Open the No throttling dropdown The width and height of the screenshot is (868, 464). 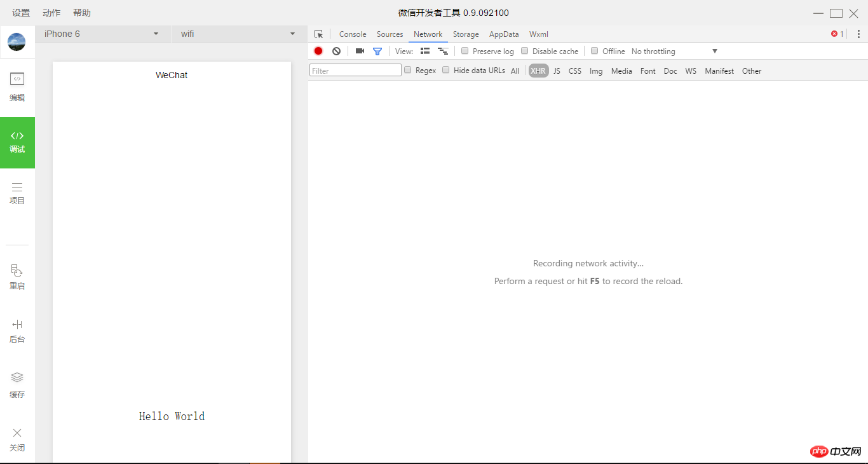click(x=674, y=51)
